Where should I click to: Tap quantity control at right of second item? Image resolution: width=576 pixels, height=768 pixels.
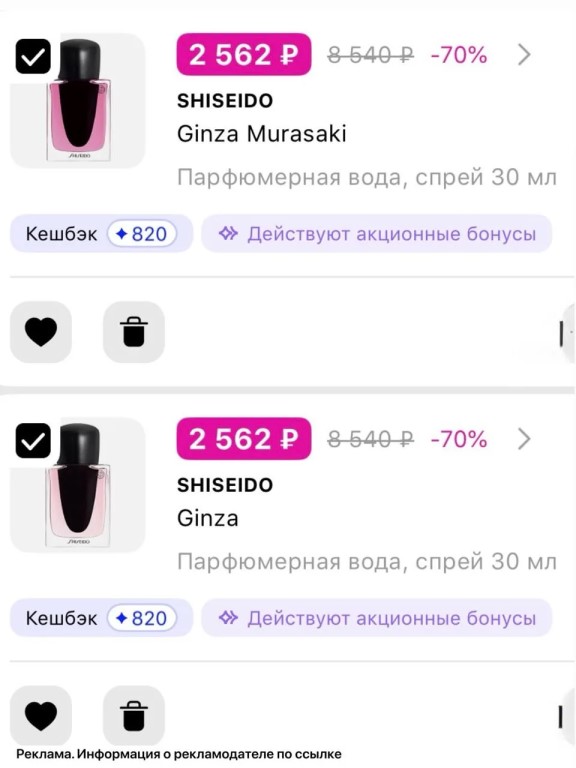tap(567, 718)
